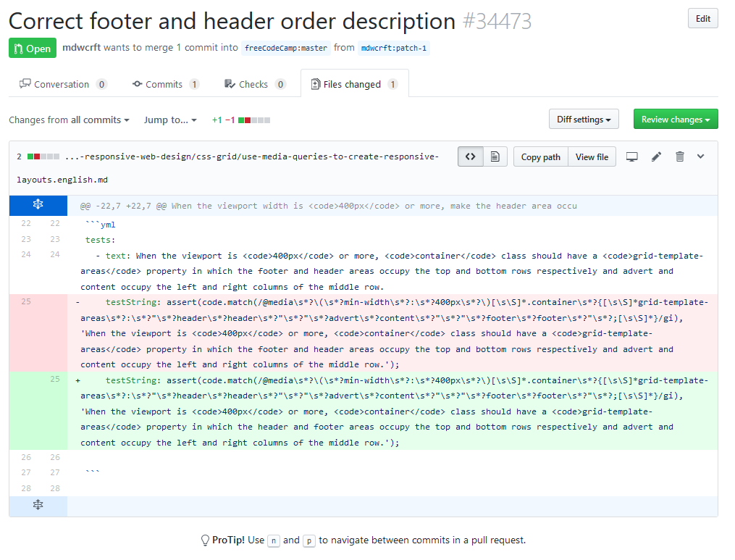Screen dimensions: 735x560
Task: Click the Conversation count badge 0
Action: coord(101,85)
